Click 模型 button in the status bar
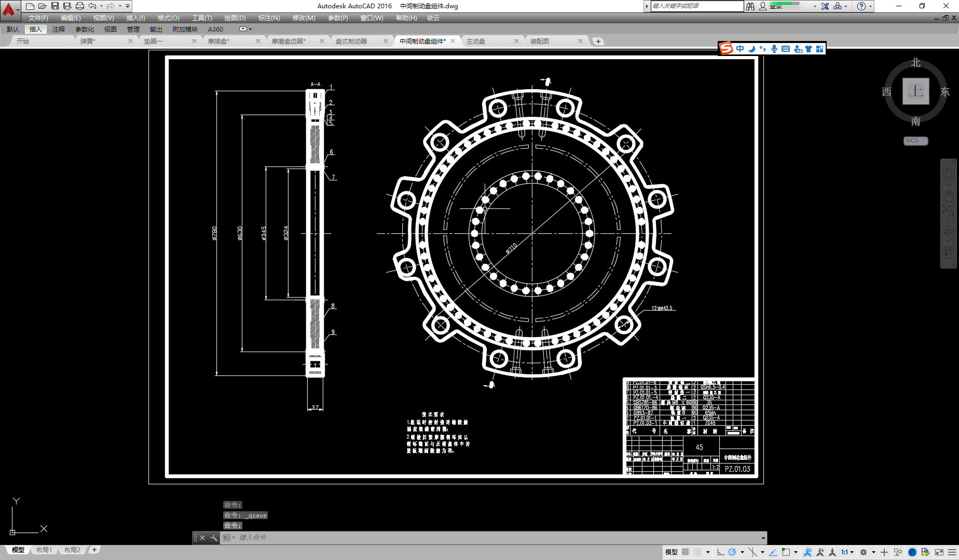 pos(671,552)
